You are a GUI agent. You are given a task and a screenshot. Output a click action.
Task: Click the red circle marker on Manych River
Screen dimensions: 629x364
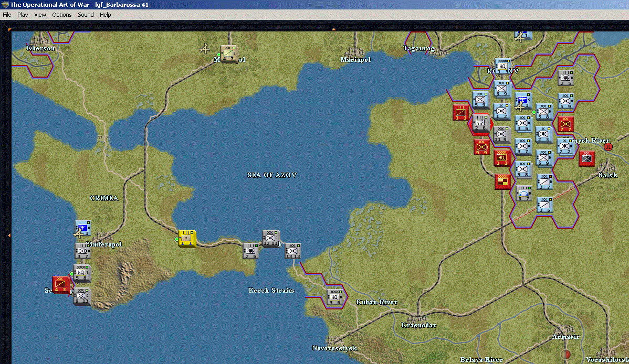(608, 147)
